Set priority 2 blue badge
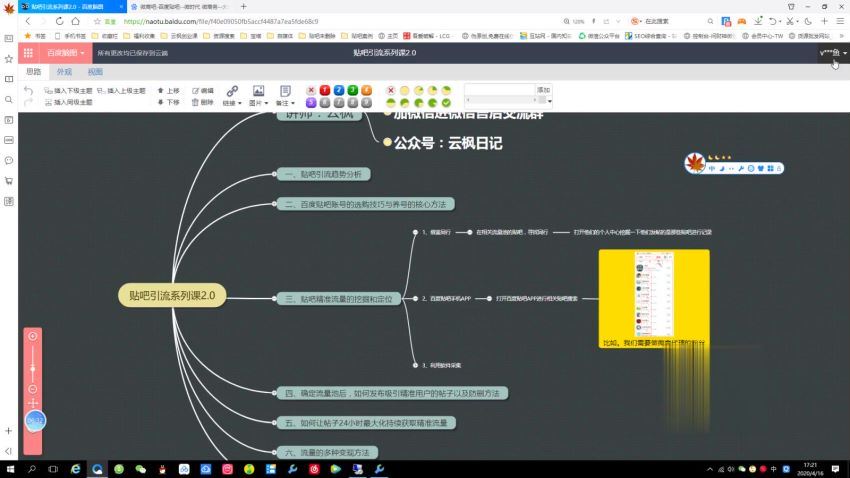The height and width of the screenshot is (478, 850). [x=339, y=90]
